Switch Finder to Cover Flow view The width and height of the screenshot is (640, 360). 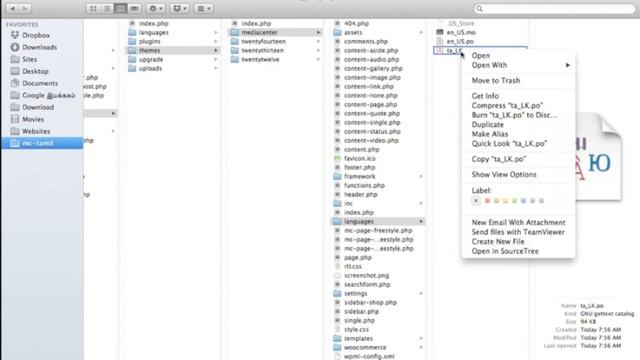click(134, 8)
